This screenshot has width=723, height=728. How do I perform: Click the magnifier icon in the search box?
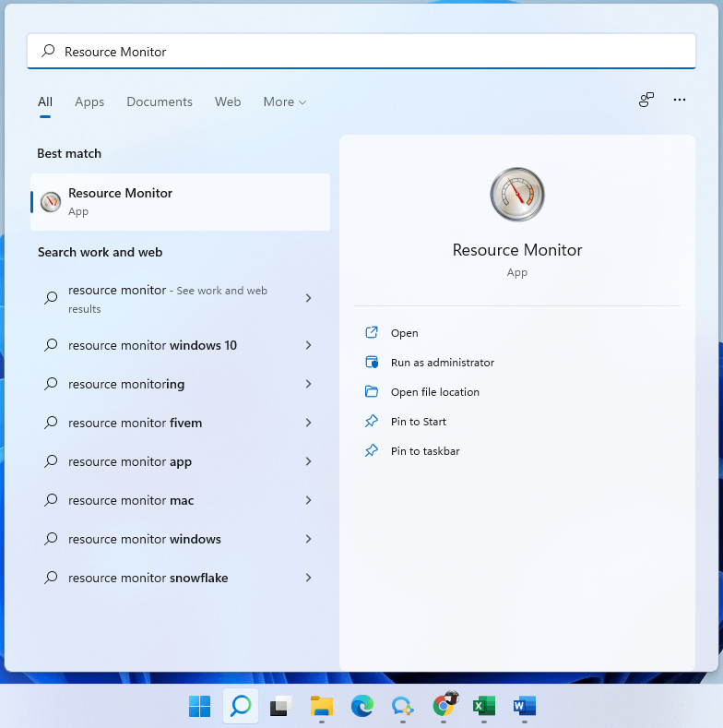pyautogui.click(x=48, y=51)
